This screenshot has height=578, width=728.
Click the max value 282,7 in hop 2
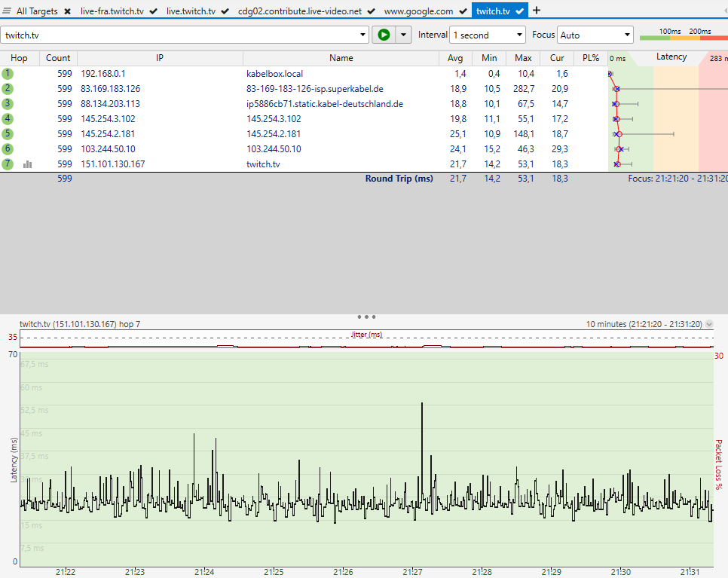click(524, 89)
